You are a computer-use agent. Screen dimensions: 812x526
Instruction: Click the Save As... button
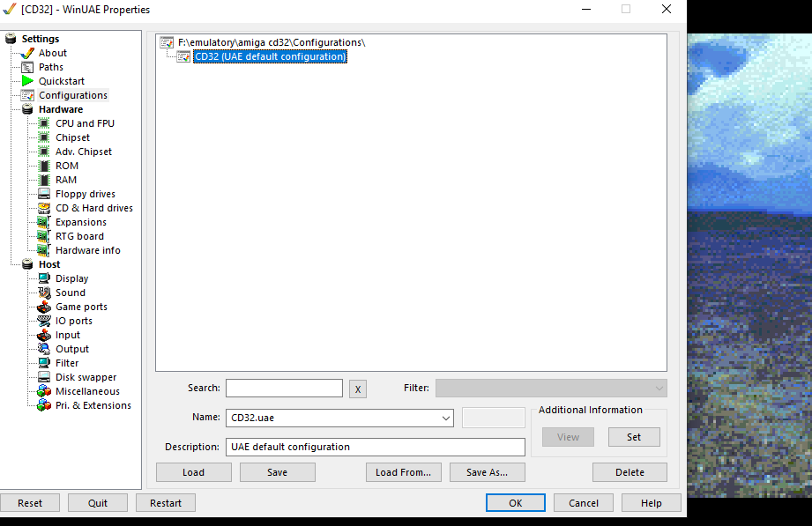(488, 472)
